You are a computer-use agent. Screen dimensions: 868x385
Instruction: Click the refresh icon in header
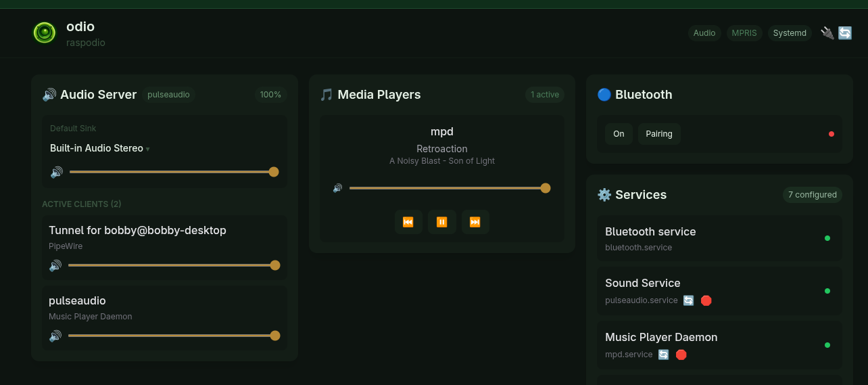pos(845,32)
